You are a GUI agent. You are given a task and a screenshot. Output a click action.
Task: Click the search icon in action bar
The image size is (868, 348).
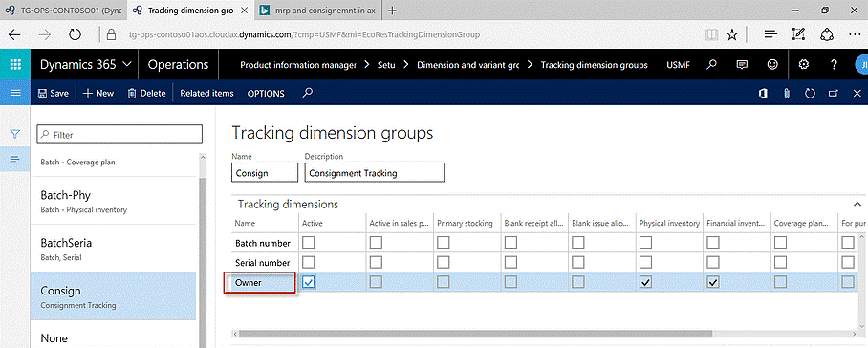coord(308,93)
